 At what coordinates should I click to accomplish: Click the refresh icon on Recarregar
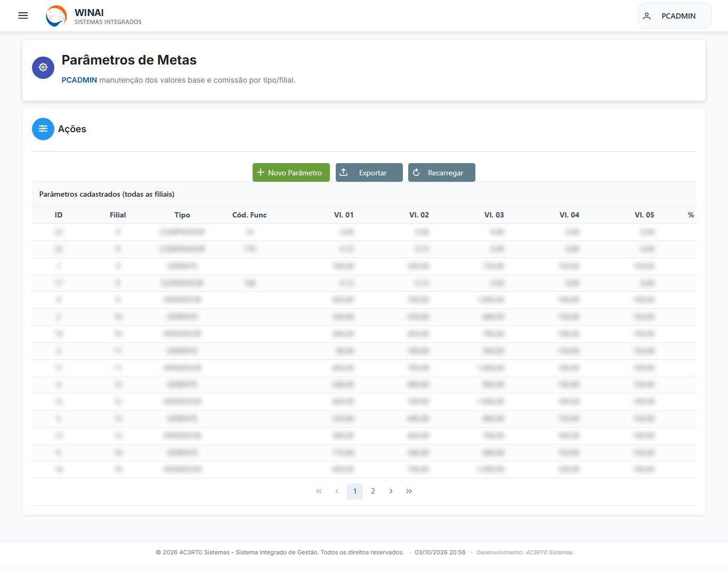pyautogui.click(x=416, y=172)
